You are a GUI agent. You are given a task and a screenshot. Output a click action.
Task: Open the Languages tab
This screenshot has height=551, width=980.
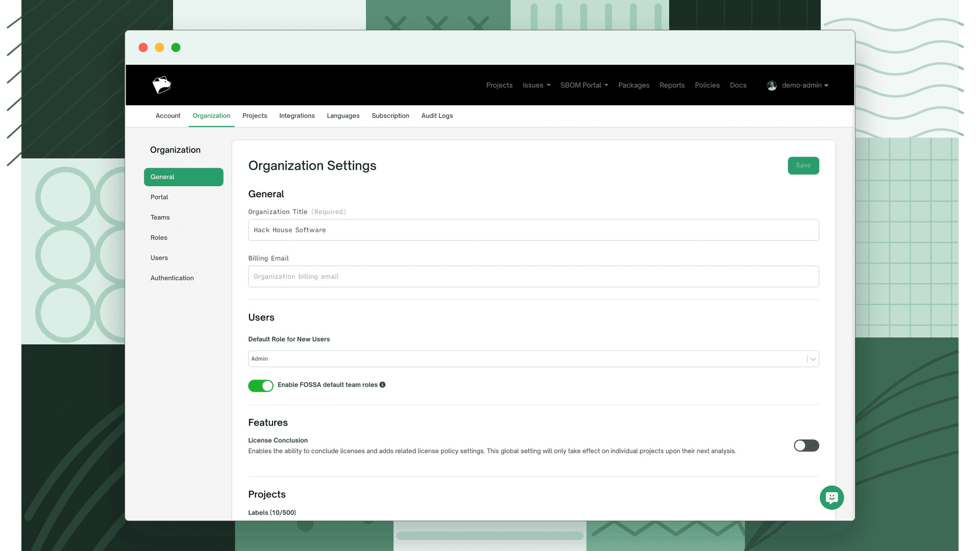click(343, 116)
